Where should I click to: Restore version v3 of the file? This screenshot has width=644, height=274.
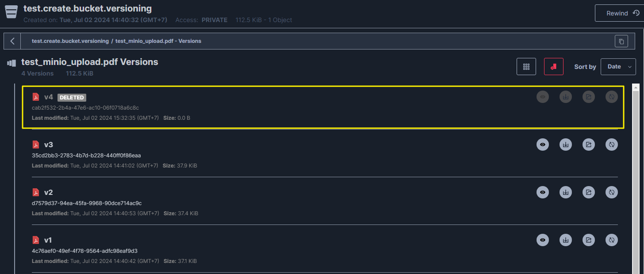coord(612,145)
